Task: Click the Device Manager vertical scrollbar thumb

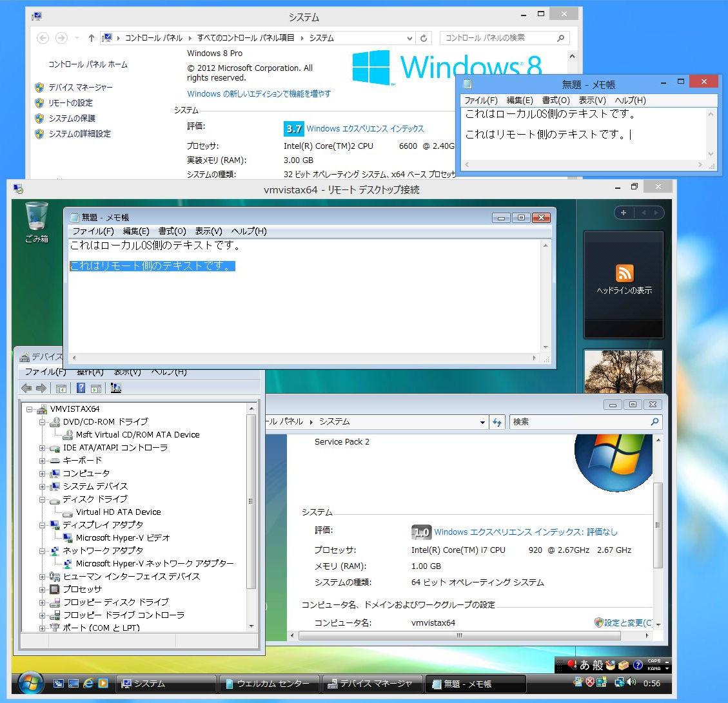Action: coord(251,501)
